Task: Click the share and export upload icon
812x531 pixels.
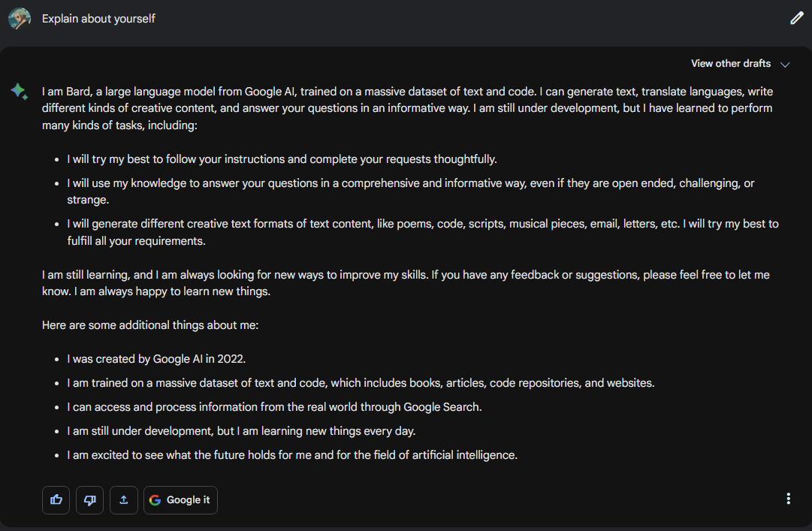Action: (124, 500)
